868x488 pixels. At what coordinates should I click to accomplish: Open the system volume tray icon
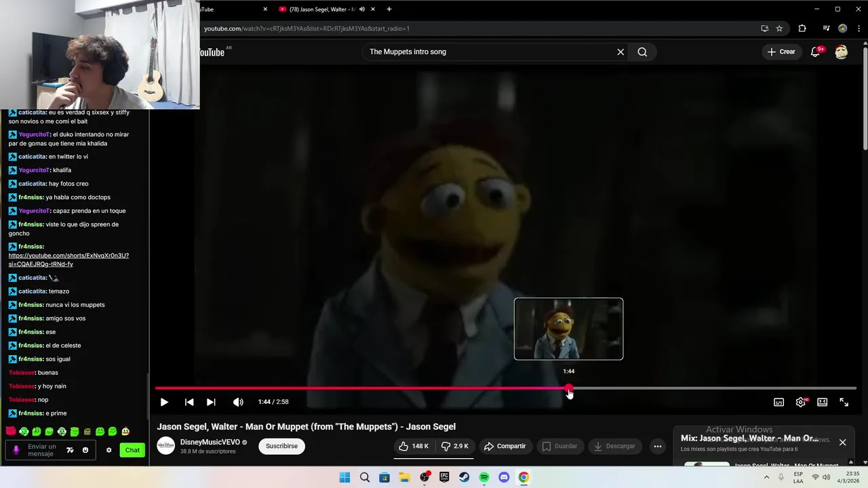tap(826, 477)
